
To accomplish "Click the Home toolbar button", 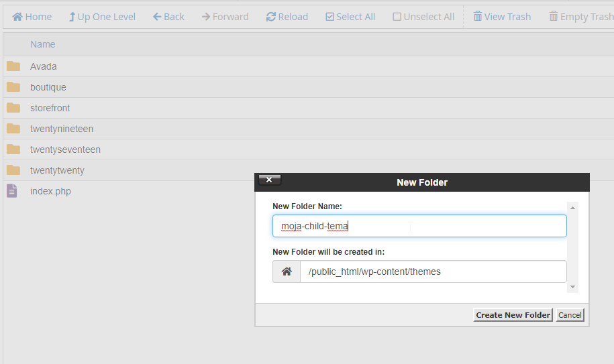I will pos(32,17).
